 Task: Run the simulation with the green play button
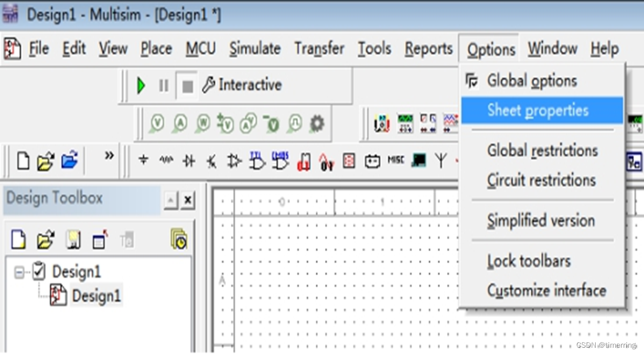point(141,85)
